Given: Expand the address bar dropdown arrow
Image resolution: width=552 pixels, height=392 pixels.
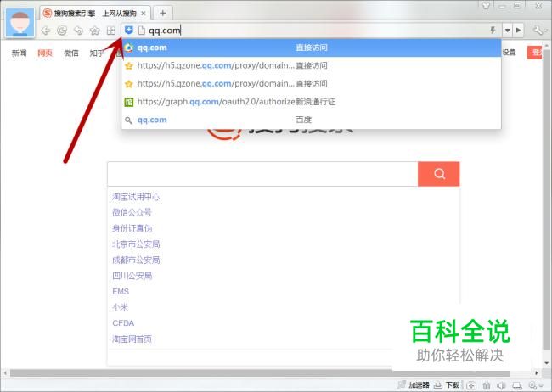Looking at the screenshot, I should pos(507,31).
